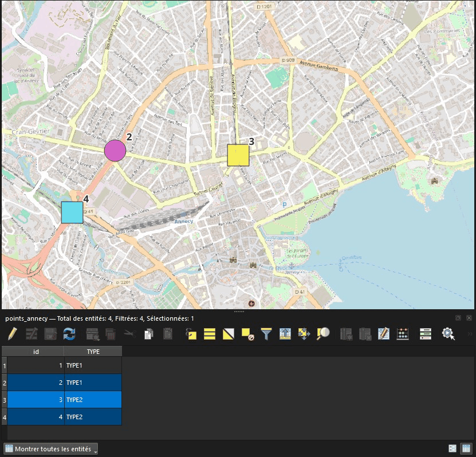The height and width of the screenshot is (457, 476).
Task: Select features using an expression
Action: [191, 334]
